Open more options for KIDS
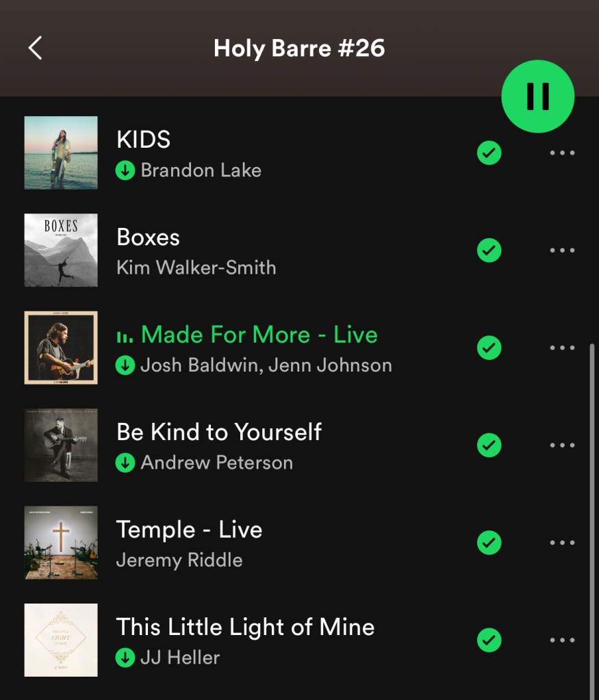This screenshot has height=700, width=599. click(x=562, y=153)
